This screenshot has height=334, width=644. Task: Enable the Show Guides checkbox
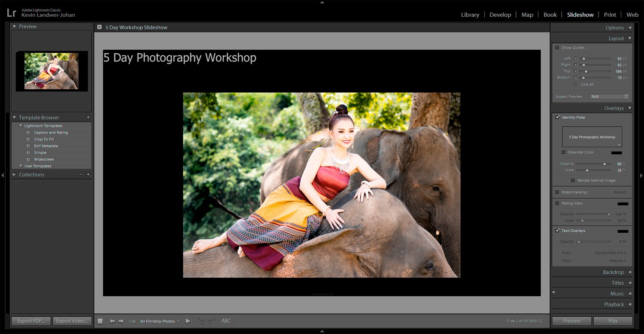click(557, 48)
